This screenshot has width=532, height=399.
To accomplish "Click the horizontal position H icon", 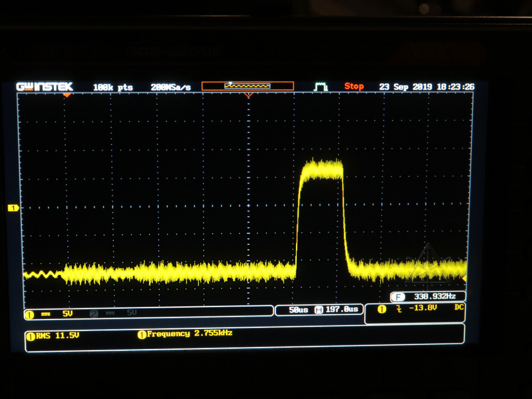I will (319, 310).
